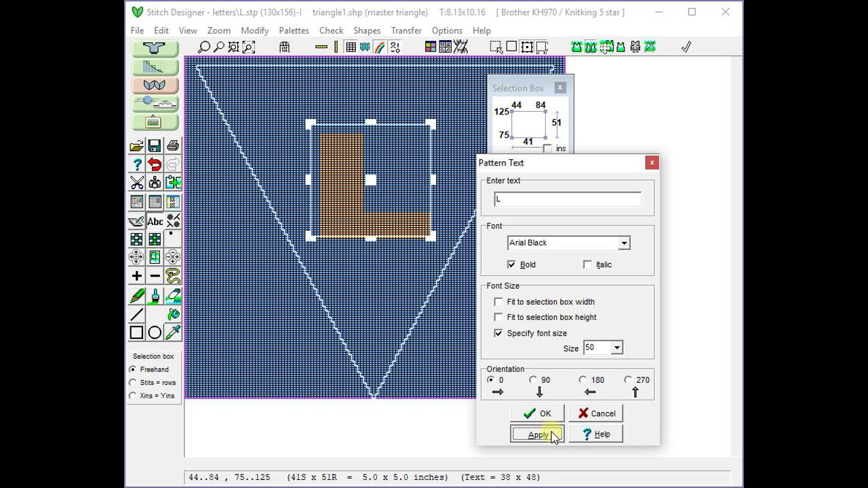The height and width of the screenshot is (488, 868).
Task: Select the Freehand selection box option
Action: 133,369
